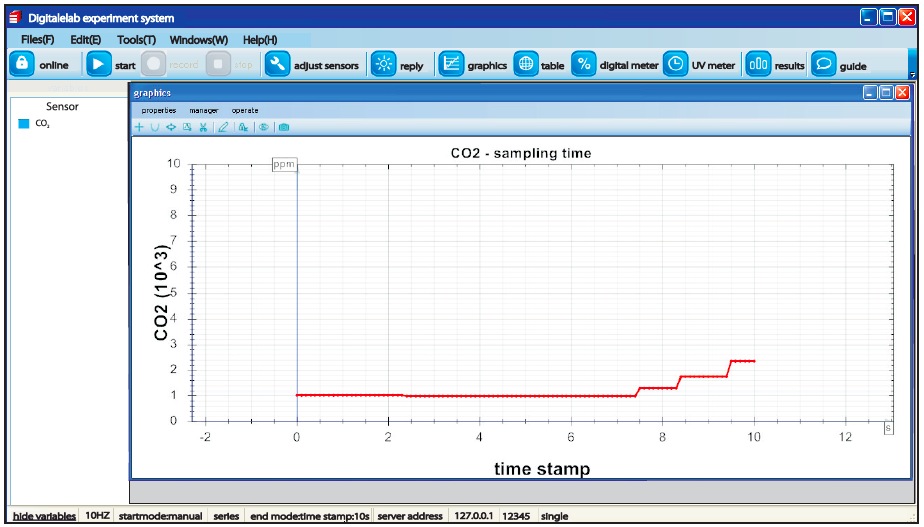Click the scissors cut tool
924x527 pixels.
click(203, 127)
